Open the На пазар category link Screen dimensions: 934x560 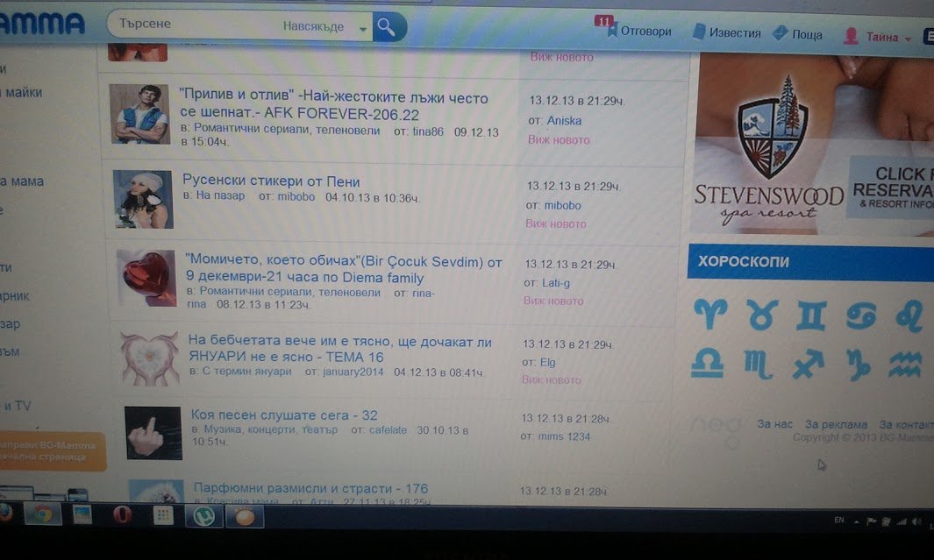pos(220,195)
